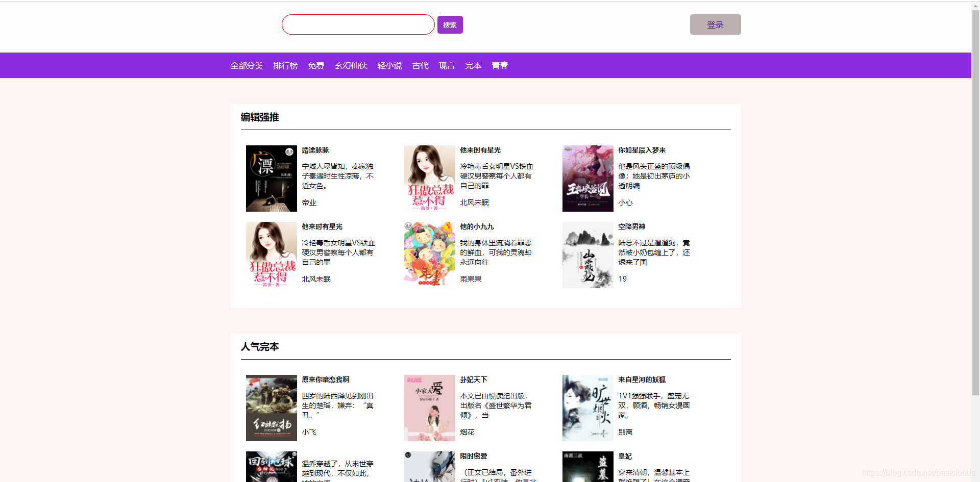Go to the 现言 category
This screenshot has height=482, width=980.
pyautogui.click(x=447, y=65)
